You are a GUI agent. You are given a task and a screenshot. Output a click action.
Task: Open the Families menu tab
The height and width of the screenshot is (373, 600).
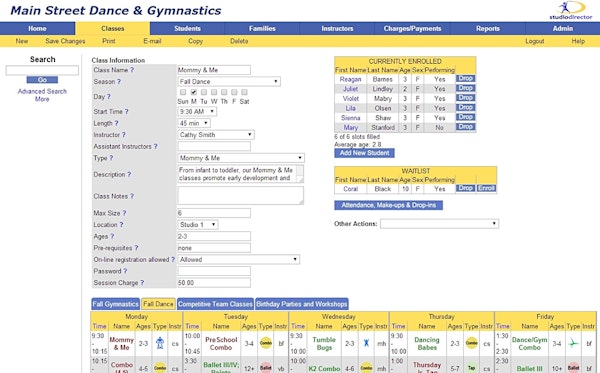coord(262,28)
